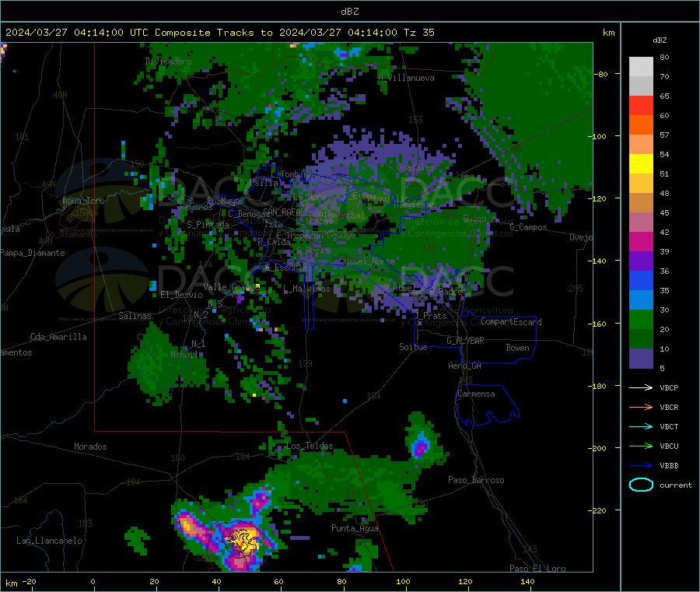Click the Agua_Toro place label
This screenshot has height=592, width=700.
[83, 201]
